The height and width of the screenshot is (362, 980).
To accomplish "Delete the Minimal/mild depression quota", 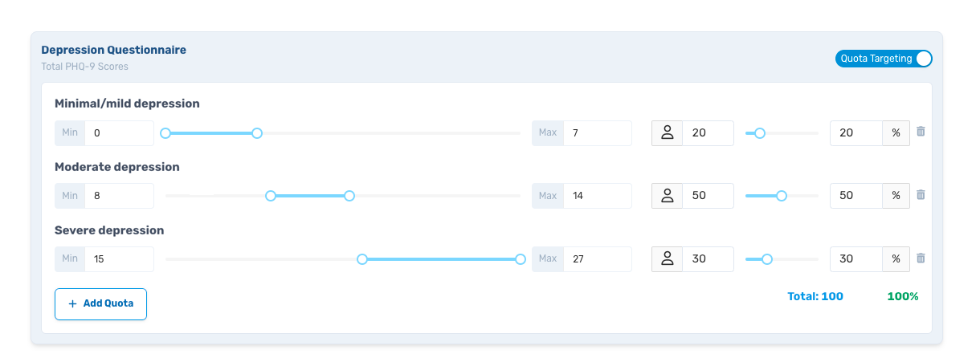I will 921,132.
